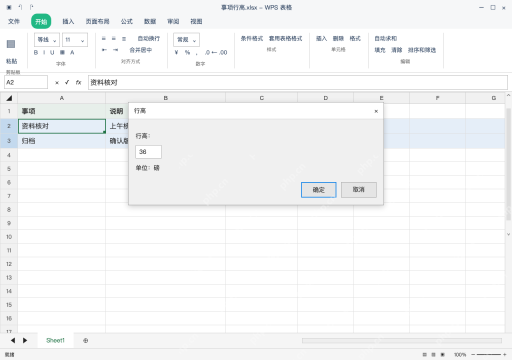Click 自动求和 AutoSum button

(x=386, y=39)
